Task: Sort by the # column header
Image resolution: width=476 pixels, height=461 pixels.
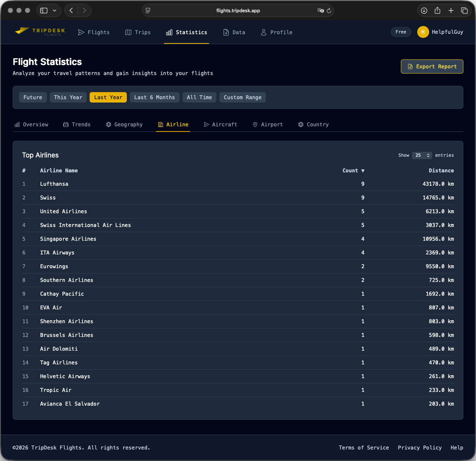Action: (x=24, y=171)
